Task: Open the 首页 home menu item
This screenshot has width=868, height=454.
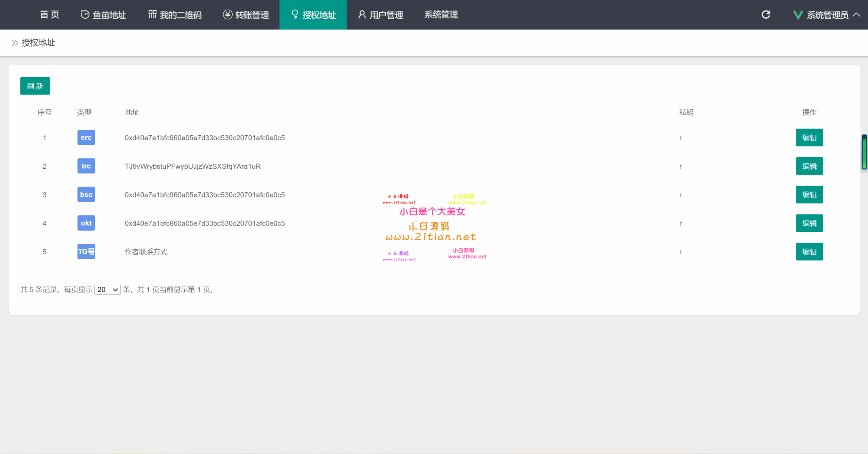Action: coord(50,15)
